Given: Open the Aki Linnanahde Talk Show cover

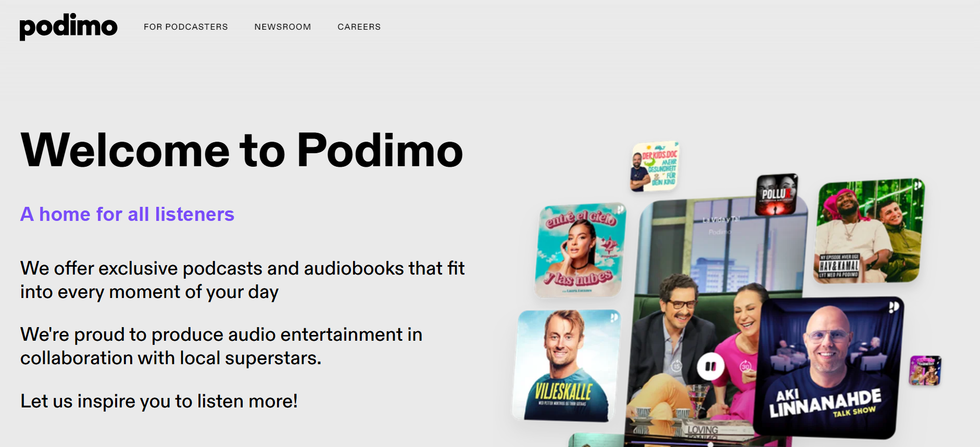Looking at the screenshot, I should tap(828, 367).
